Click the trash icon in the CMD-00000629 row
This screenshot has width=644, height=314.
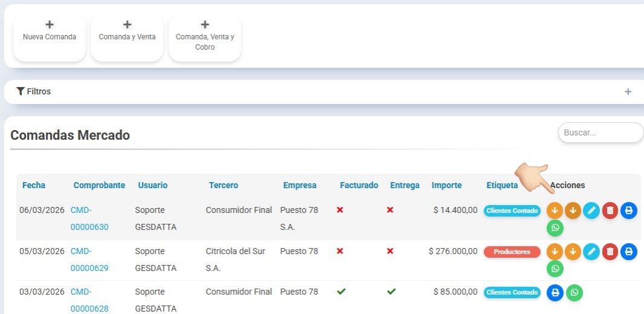coord(610,252)
